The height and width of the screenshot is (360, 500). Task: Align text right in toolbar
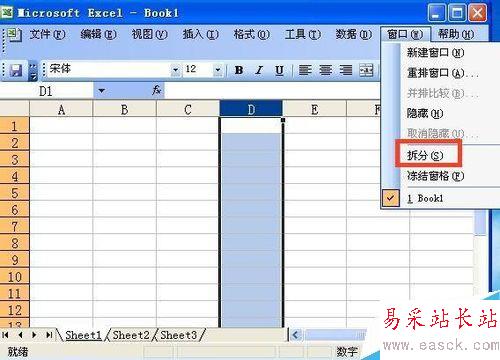click(x=346, y=70)
